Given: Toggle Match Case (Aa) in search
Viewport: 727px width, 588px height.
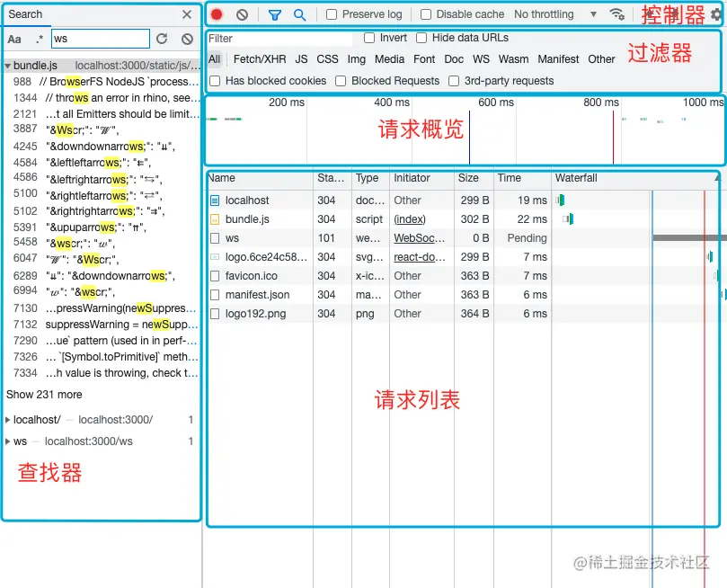Looking at the screenshot, I should click(14, 40).
